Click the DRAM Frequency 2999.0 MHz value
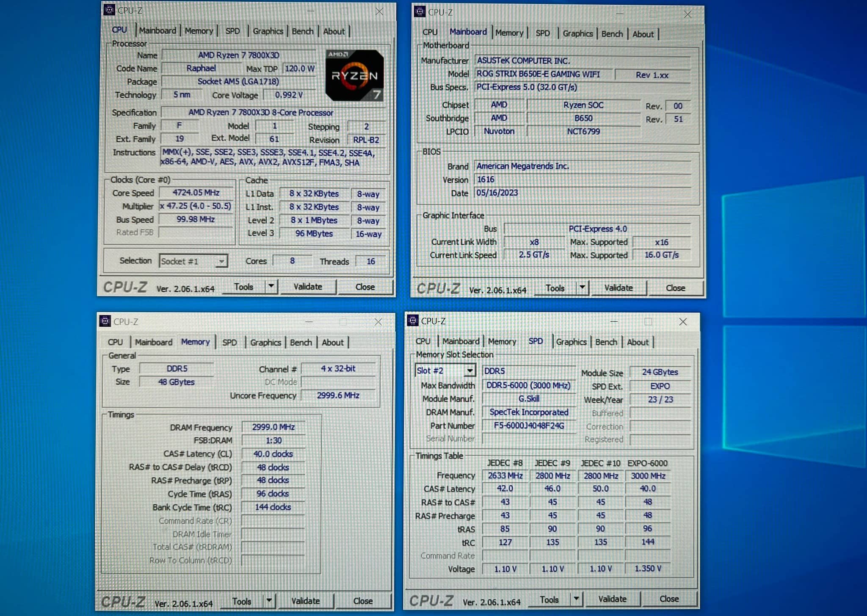Screen dimensions: 867x616 coord(273,427)
